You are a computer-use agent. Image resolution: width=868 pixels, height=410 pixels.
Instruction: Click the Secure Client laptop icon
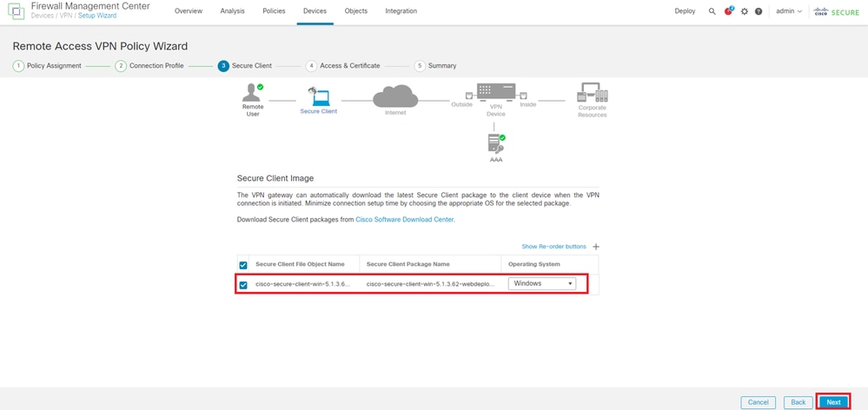coord(320,96)
